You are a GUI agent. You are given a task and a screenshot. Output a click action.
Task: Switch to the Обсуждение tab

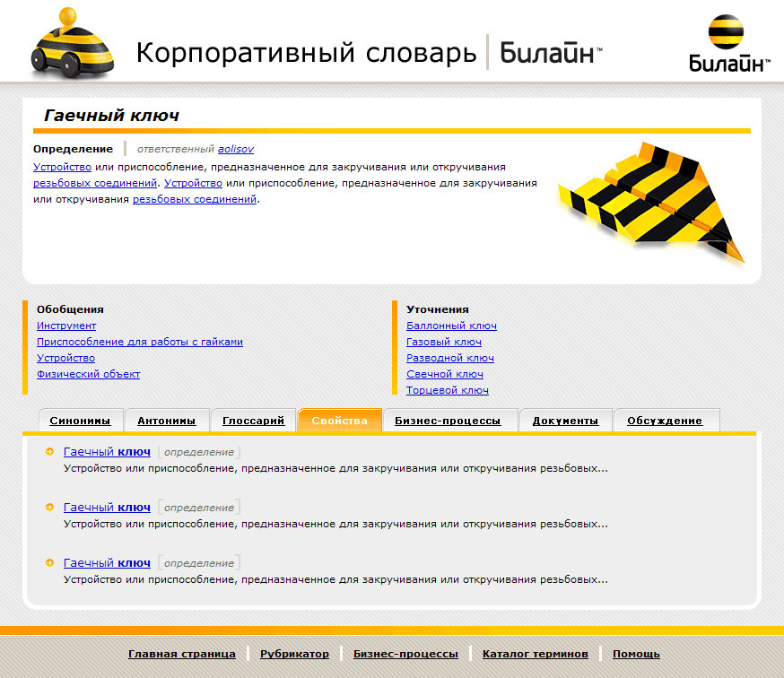coord(666,420)
